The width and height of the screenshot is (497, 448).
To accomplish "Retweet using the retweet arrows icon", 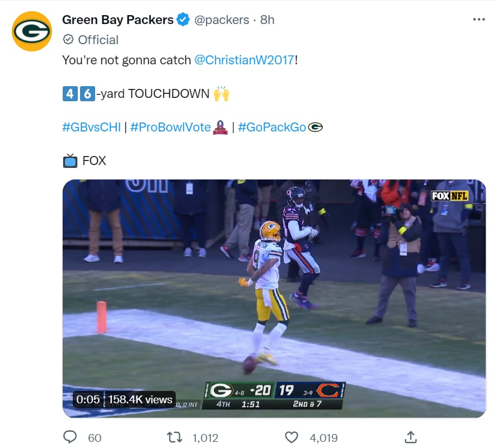I will (174, 437).
